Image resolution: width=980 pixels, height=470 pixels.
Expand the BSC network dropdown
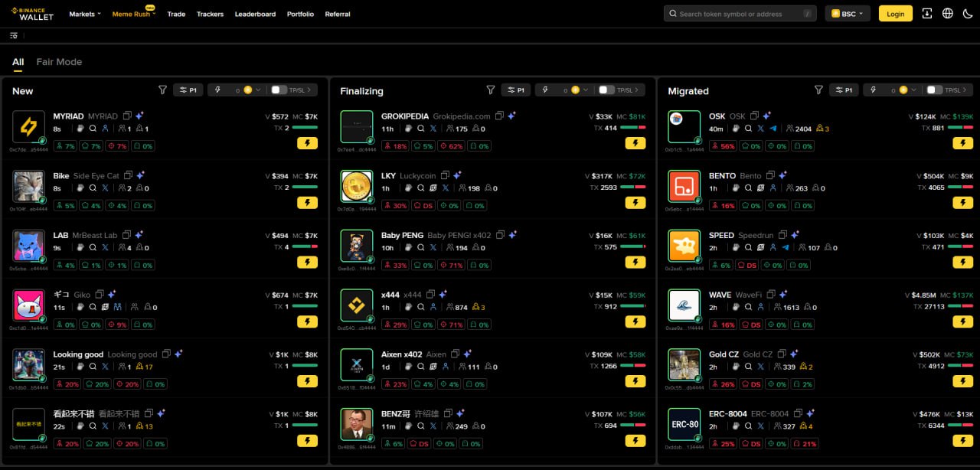click(x=848, y=14)
